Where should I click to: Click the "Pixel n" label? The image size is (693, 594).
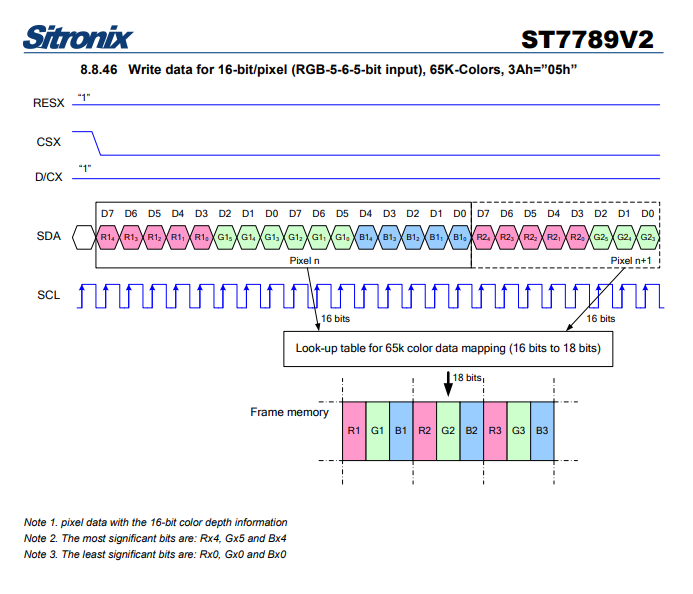(x=305, y=261)
